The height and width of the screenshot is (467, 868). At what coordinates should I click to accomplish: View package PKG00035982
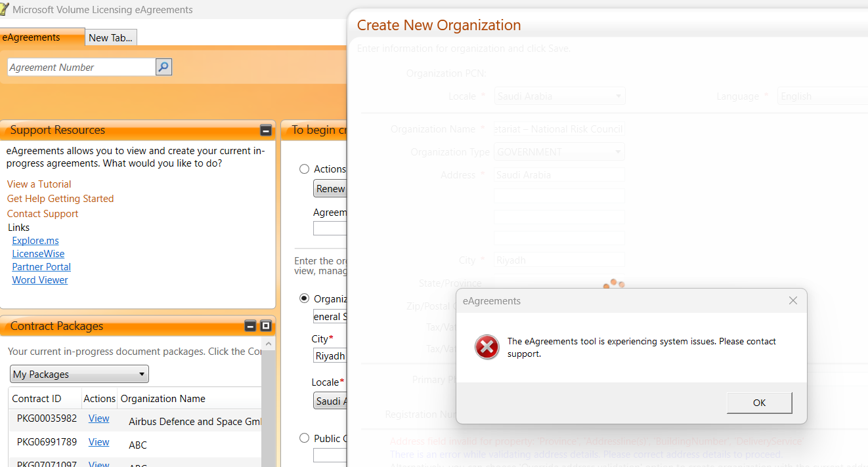(x=99, y=418)
